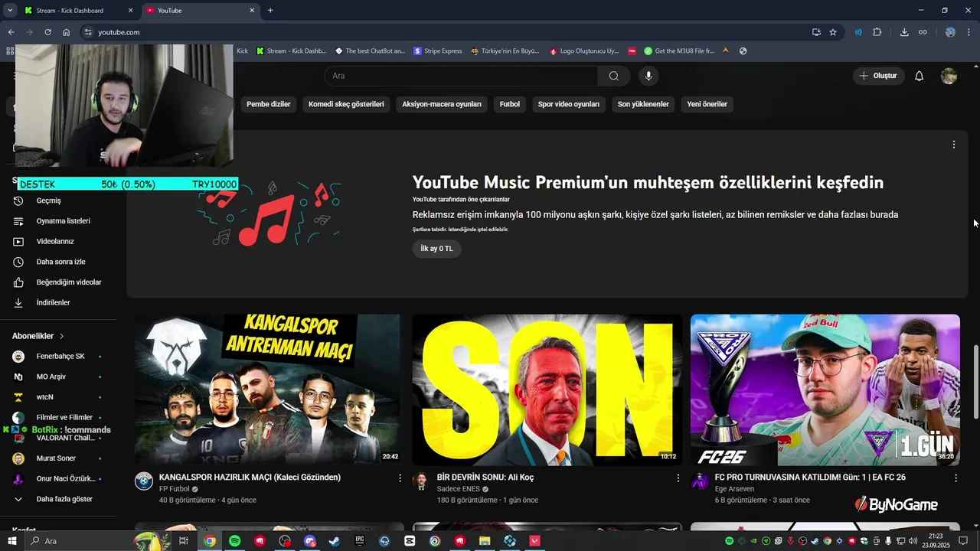Select the Yeni öneriler chip
The image size is (980, 551).
707,104
